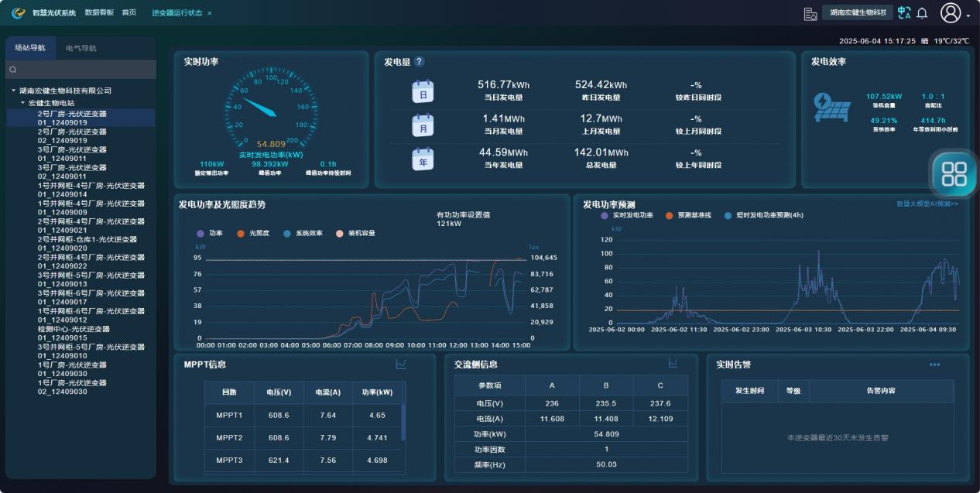Collapse the 宏健生物电站 tree node
This screenshot has height=493, width=980.
click(23, 103)
